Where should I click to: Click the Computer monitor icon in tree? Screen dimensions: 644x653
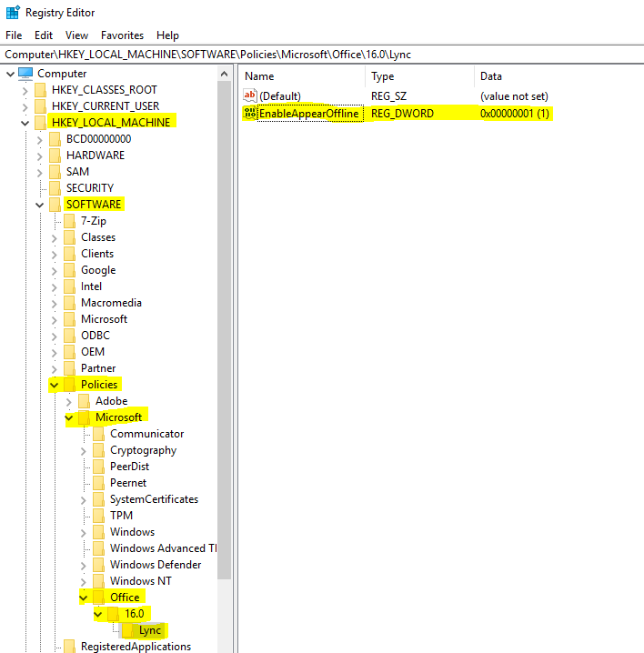click(25, 74)
